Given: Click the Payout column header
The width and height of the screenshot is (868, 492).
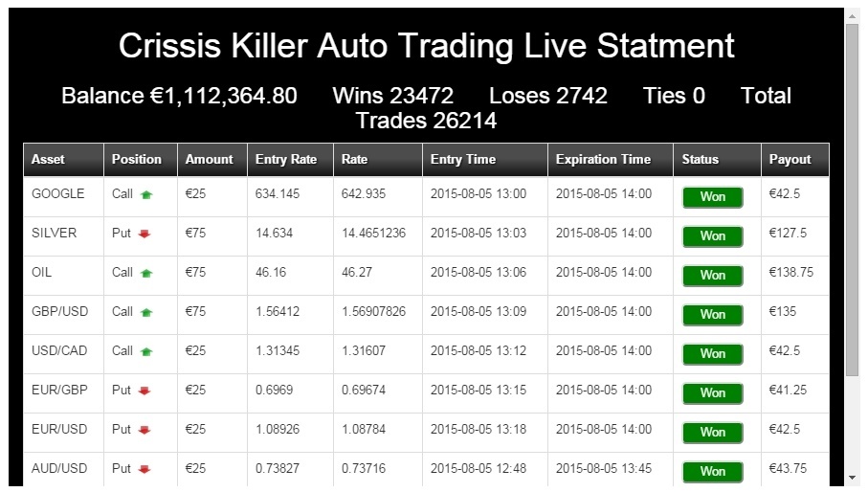Looking at the screenshot, I should tap(790, 160).
